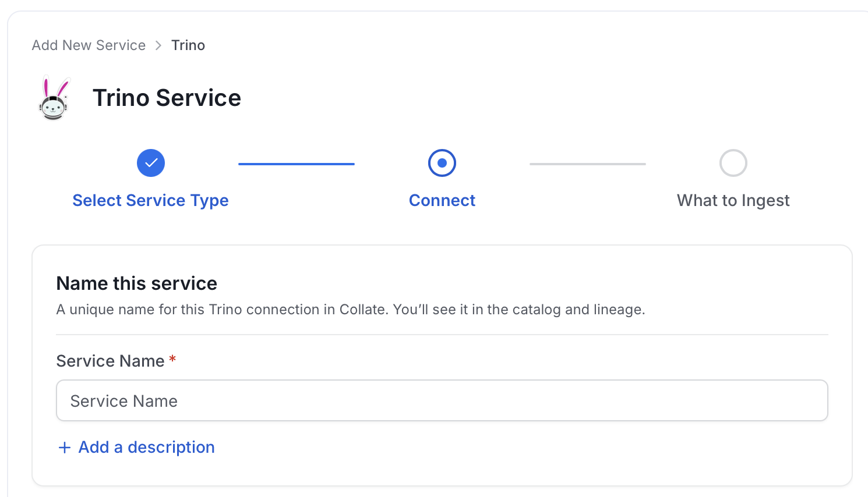Image resolution: width=868 pixels, height=497 pixels.
Task: Click the Trino breadcrumb item
Action: [x=188, y=45]
